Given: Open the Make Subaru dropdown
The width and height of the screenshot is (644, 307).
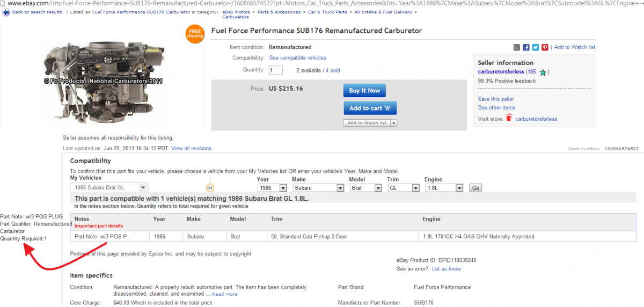Looking at the screenshot, I should [318, 188].
